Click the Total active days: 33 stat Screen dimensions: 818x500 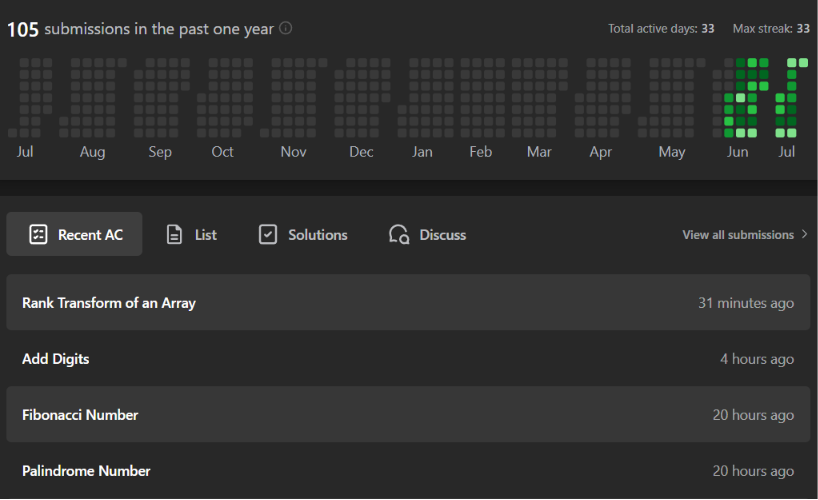(x=661, y=29)
